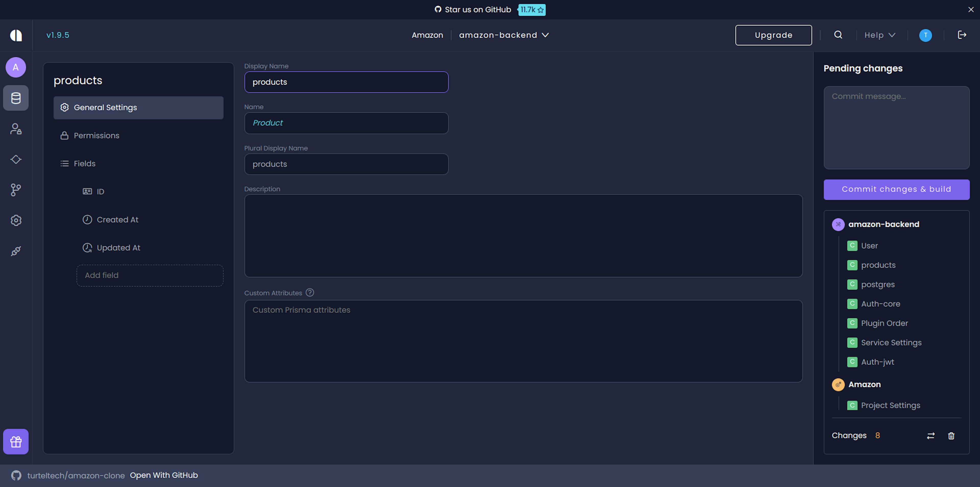Viewport: 980px width, 487px height.
Task: Click the compare changes arrows icon
Action: 930,436
